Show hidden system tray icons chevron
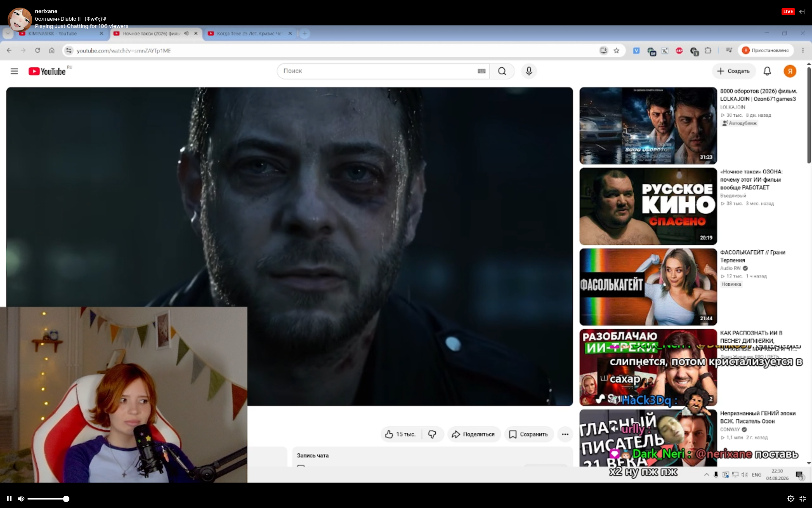 [x=706, y=475]
